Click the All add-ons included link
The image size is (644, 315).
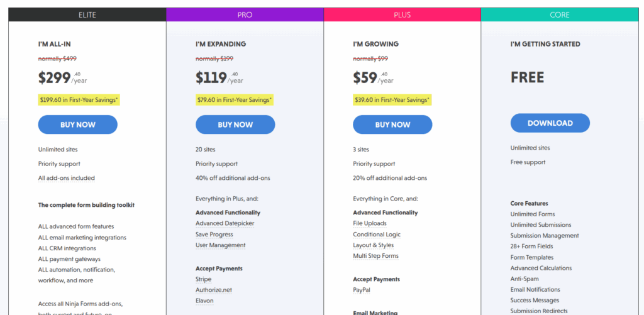[66, 178]
